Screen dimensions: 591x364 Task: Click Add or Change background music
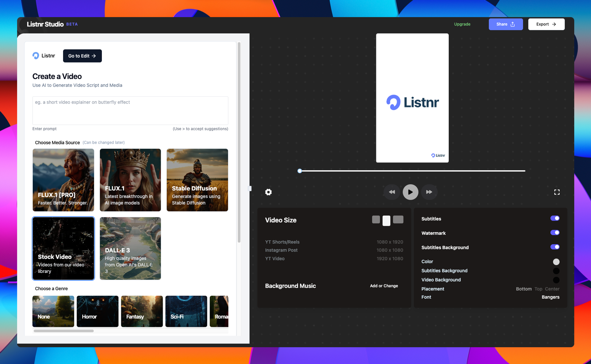(x=384, y=286)
